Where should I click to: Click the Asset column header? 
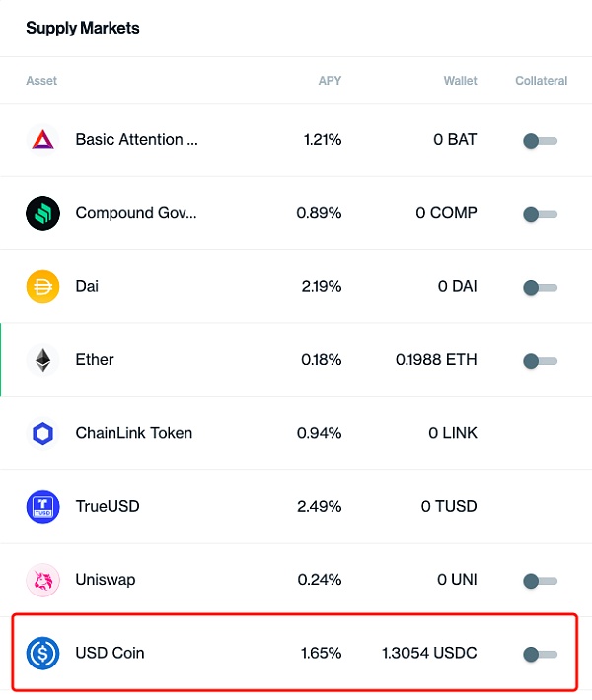pos(41,81)
